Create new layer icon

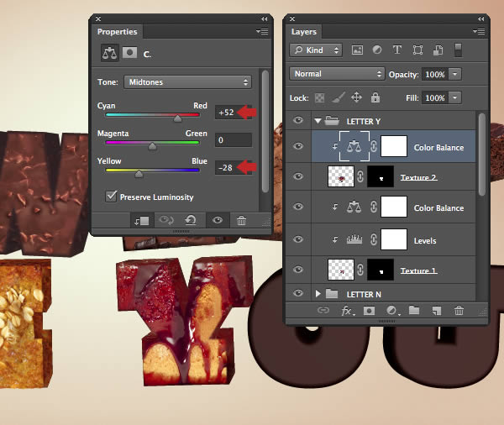click(x=437, y=311)
